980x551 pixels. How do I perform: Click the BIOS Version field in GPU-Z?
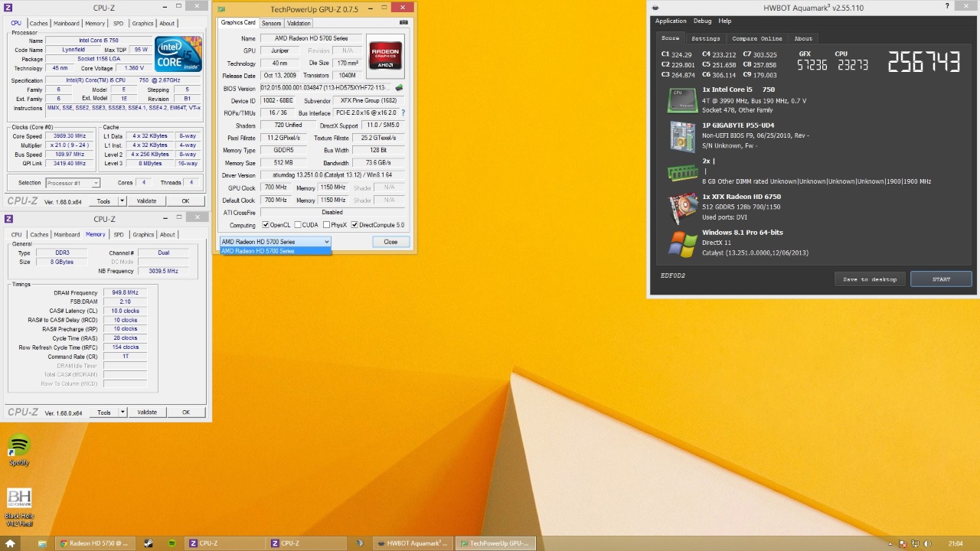pyautogui.click(x=326, y=88)
